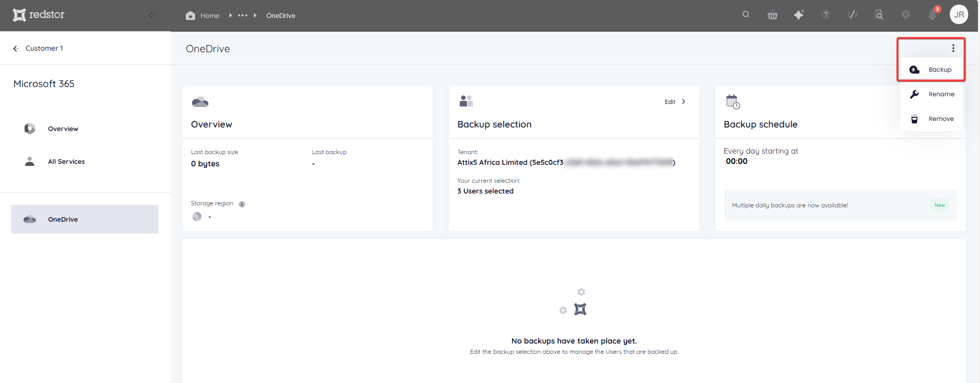980x383 pixels.
Task: Open the document search icon
Action: pyautogui.click(x=879, y=15)
